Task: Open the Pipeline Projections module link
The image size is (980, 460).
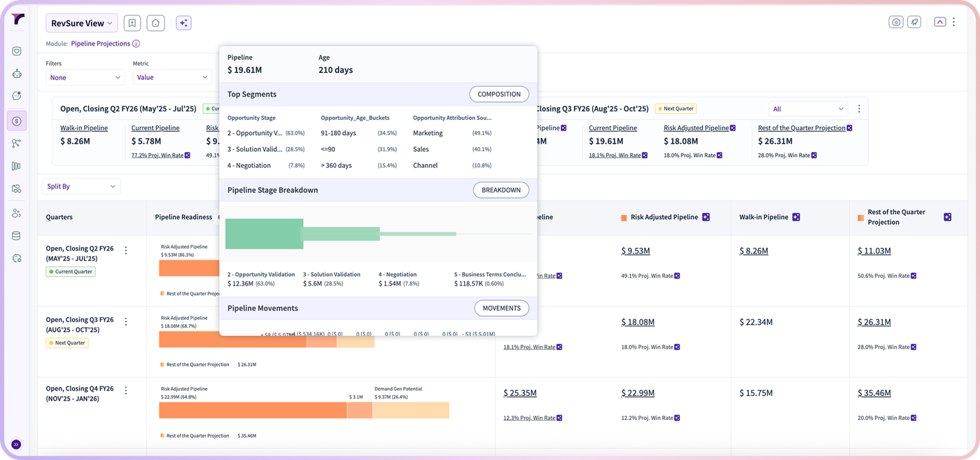Action: [x=100, y=43]
